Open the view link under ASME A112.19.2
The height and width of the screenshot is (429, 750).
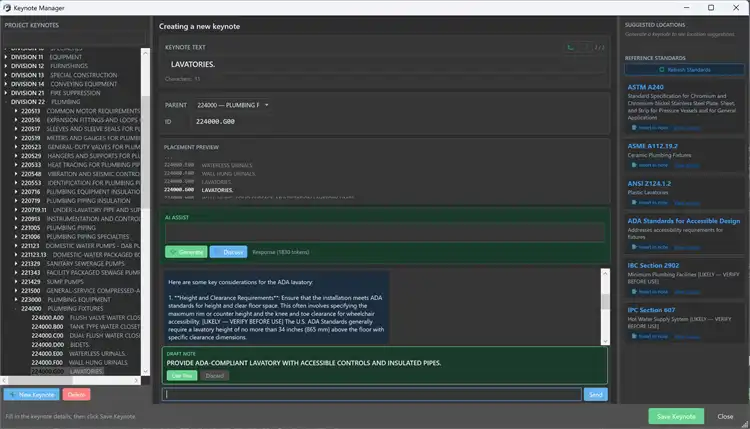686,165
